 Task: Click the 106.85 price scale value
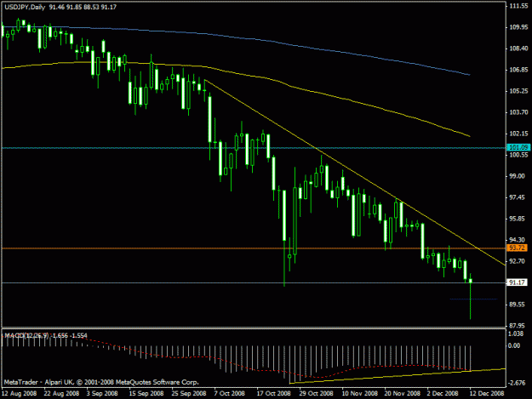[x=518, y=70]
